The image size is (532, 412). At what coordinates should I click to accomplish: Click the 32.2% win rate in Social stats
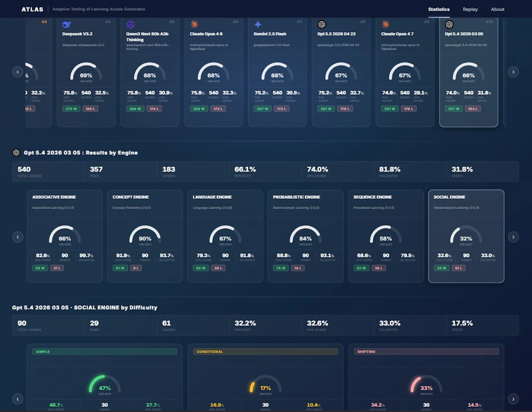pos(245,323)
